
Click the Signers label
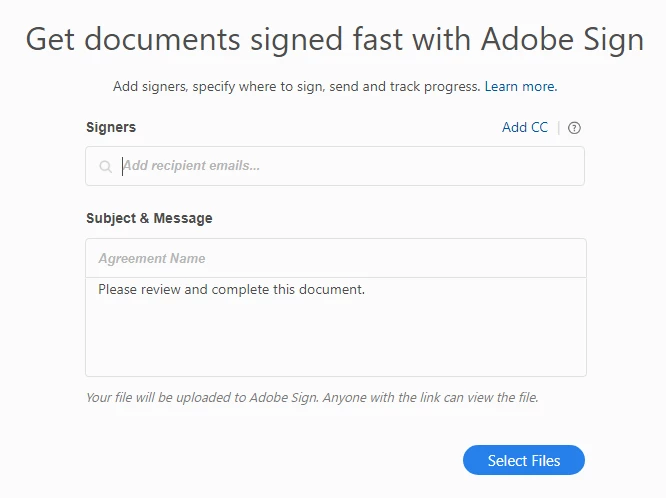111,127
